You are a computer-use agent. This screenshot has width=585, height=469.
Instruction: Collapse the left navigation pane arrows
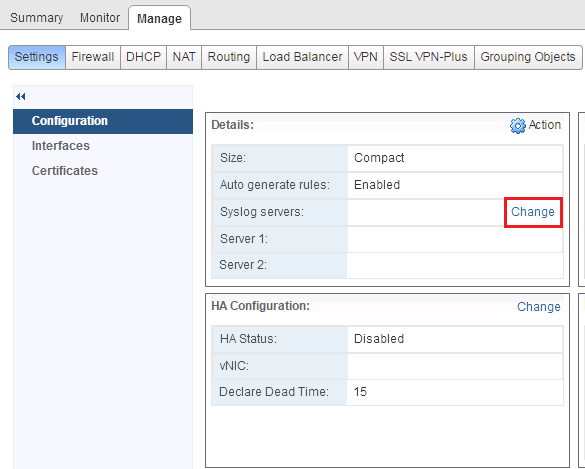(21, 97)
